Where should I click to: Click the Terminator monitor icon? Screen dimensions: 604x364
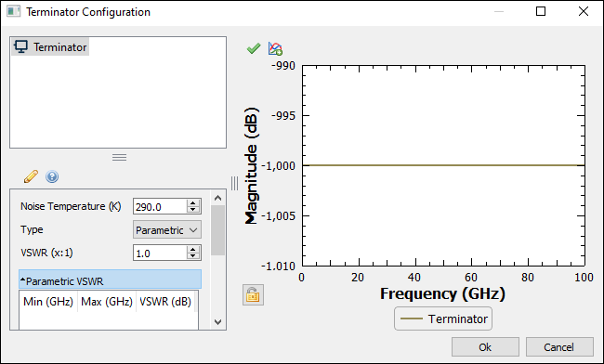tap(20, 46)
